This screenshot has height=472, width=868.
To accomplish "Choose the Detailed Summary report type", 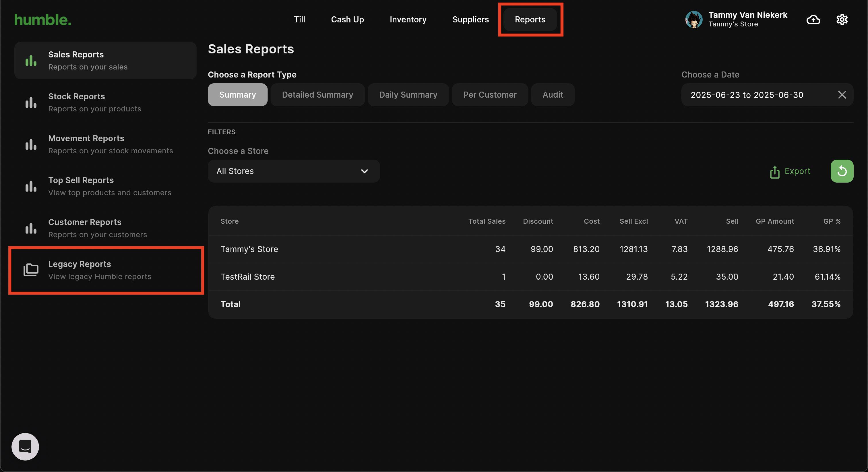I will tap(317, 95).
